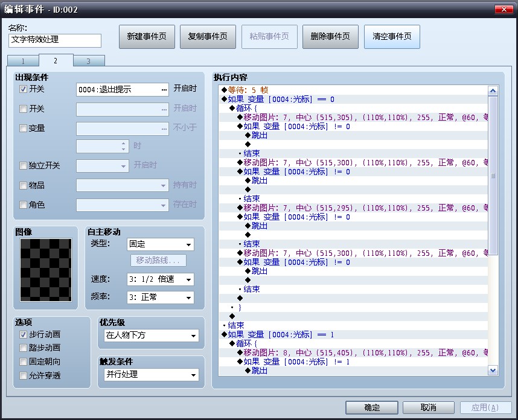The width and height of the screenshot is (518, 420).
Task: Select the 等待: 5 帧 command line
Action: pos(353,90)
